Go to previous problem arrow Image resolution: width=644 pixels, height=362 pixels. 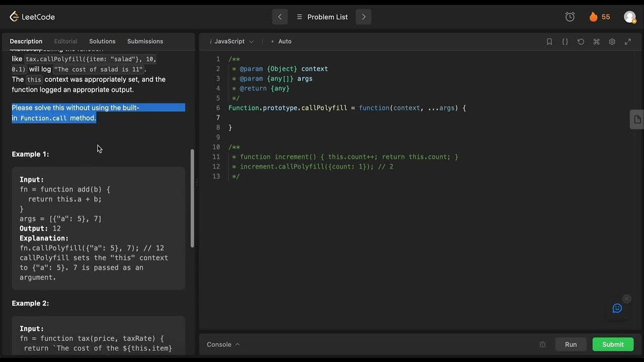click(x=280, y=17)
